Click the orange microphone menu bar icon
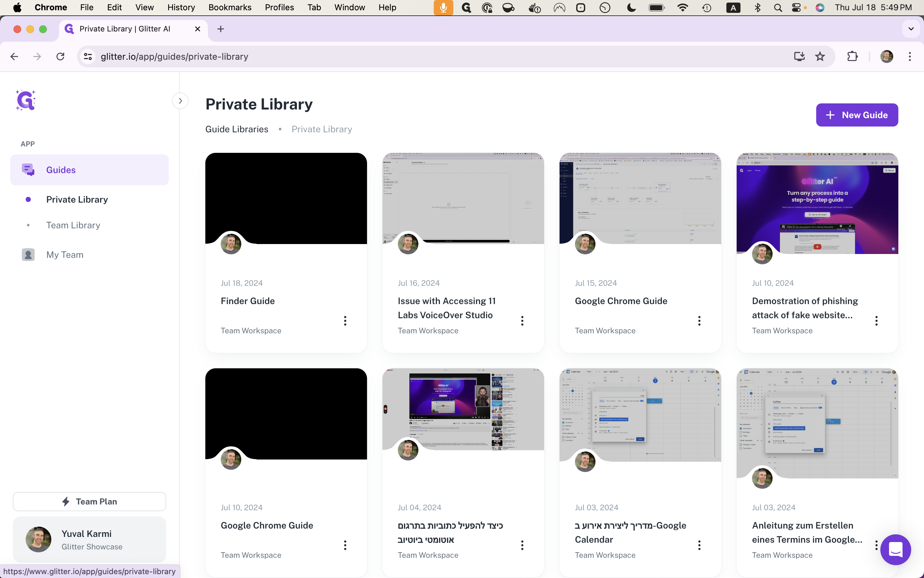This screenshot has width=924, height=578. click(x=443, y=7)
